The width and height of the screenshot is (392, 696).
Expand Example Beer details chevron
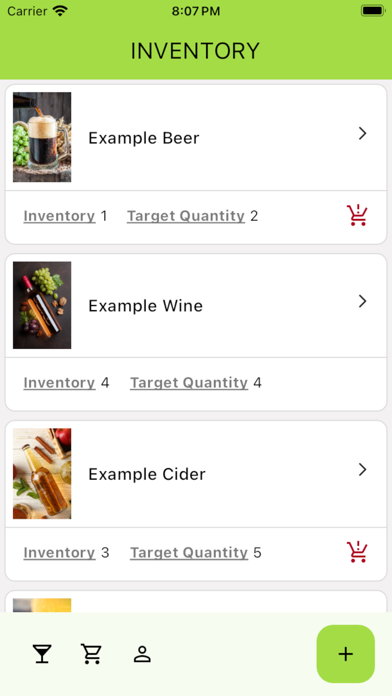363,134
